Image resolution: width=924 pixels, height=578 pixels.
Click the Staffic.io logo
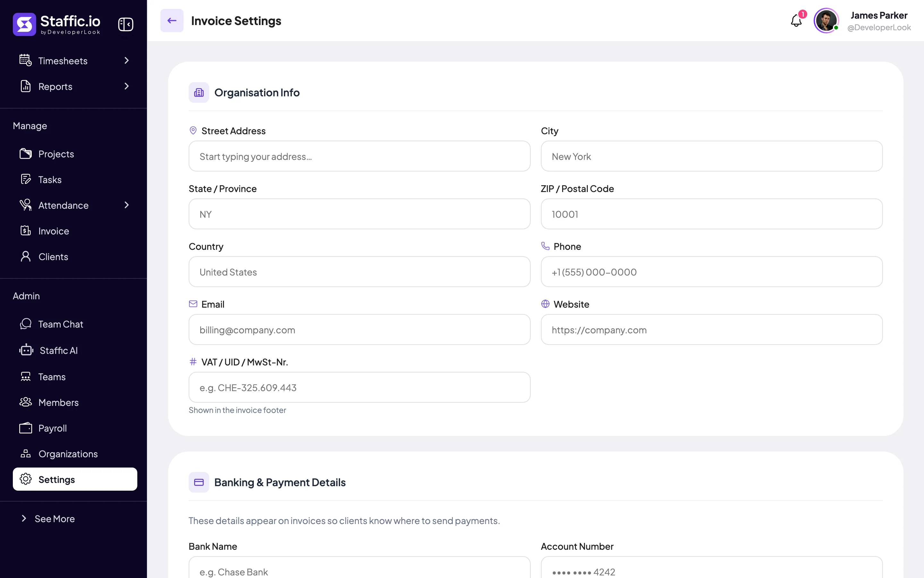(x=56, y=24)
